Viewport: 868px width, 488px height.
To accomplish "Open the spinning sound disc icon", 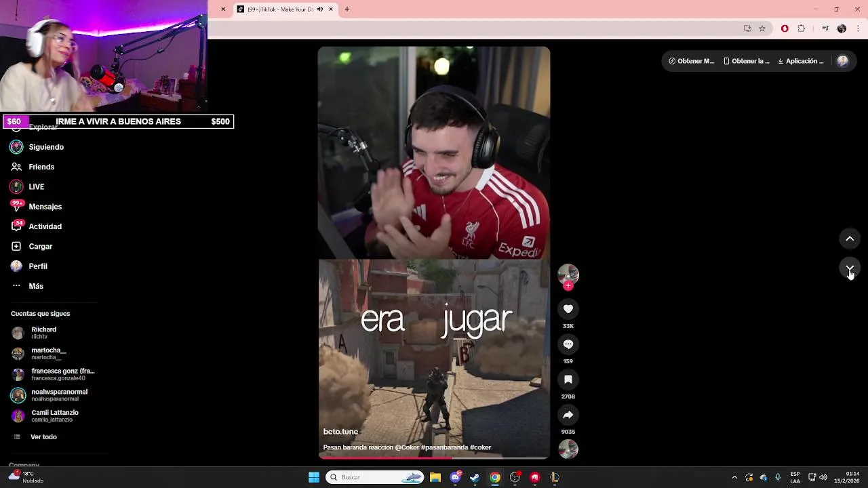I will [568, 449].
